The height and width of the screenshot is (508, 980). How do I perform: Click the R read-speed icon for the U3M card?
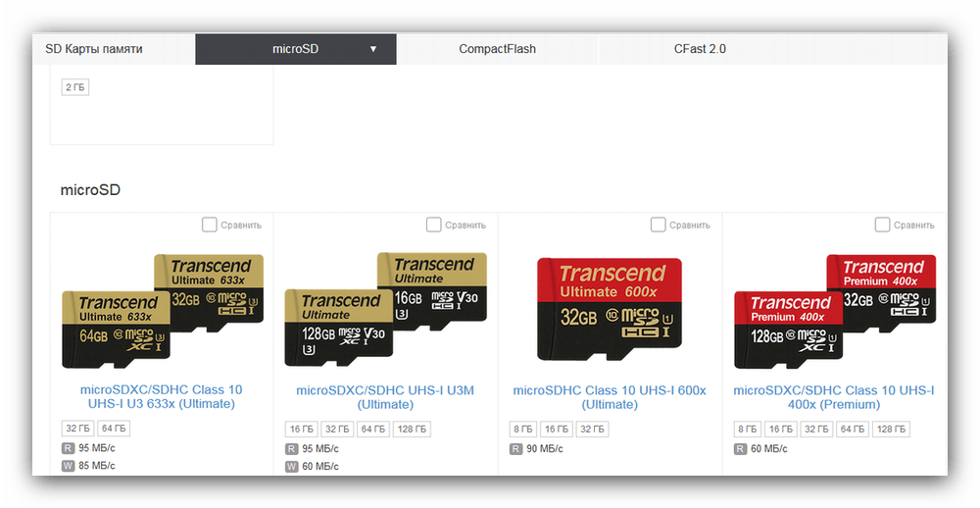(x=291, y=448)
